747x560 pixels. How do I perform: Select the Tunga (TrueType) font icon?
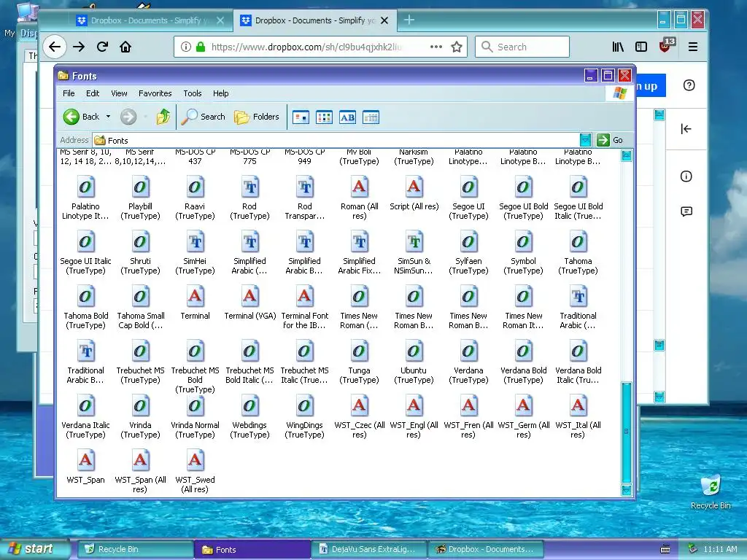pyautogui.click(x=359, y=351)
